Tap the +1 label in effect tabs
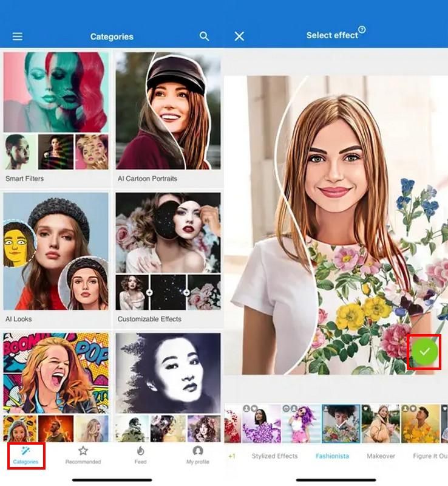 [232, 456]
